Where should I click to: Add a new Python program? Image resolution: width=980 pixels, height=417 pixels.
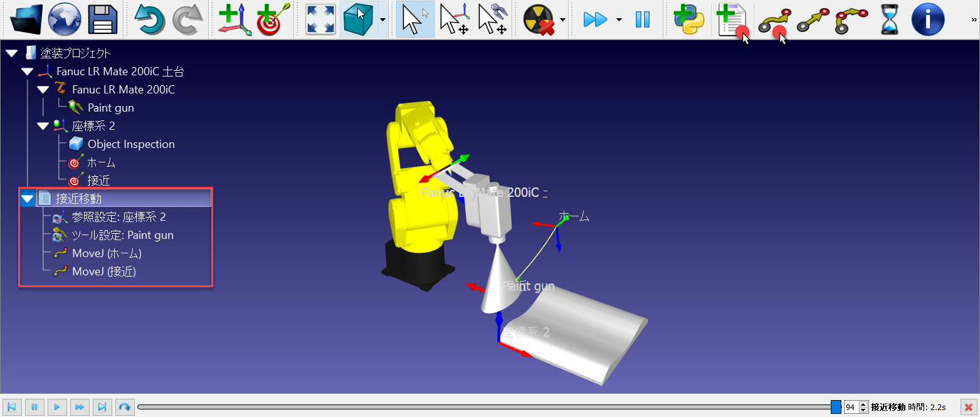[689, 19]
